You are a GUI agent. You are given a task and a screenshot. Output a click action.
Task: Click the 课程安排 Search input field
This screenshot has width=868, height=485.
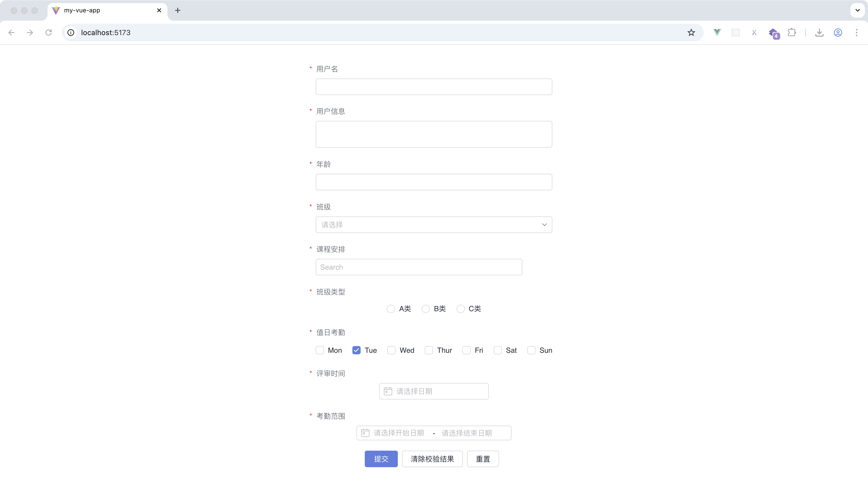tap(418, 267)
